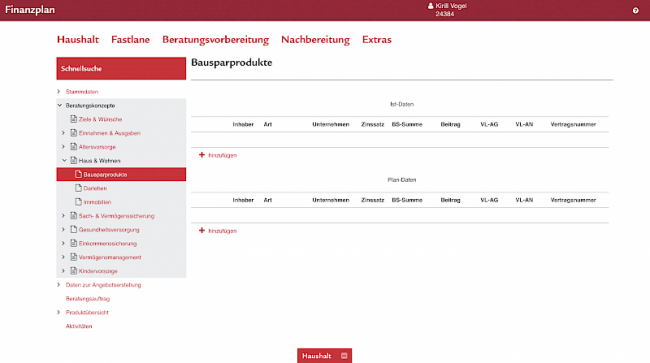Collapse the Haus & Wohnen node
This screenshot has width=650, height=363.
[x=64, y=160]
